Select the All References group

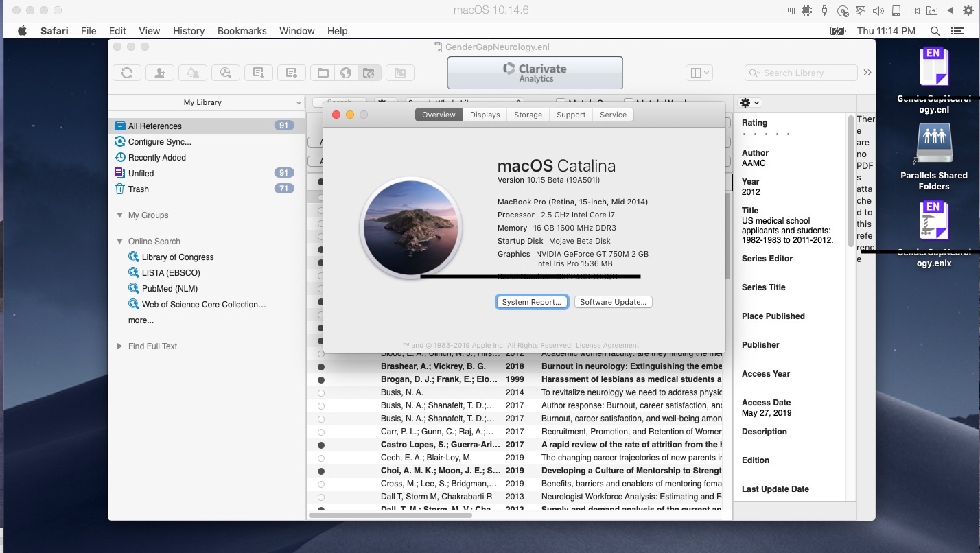click(206, 126)
